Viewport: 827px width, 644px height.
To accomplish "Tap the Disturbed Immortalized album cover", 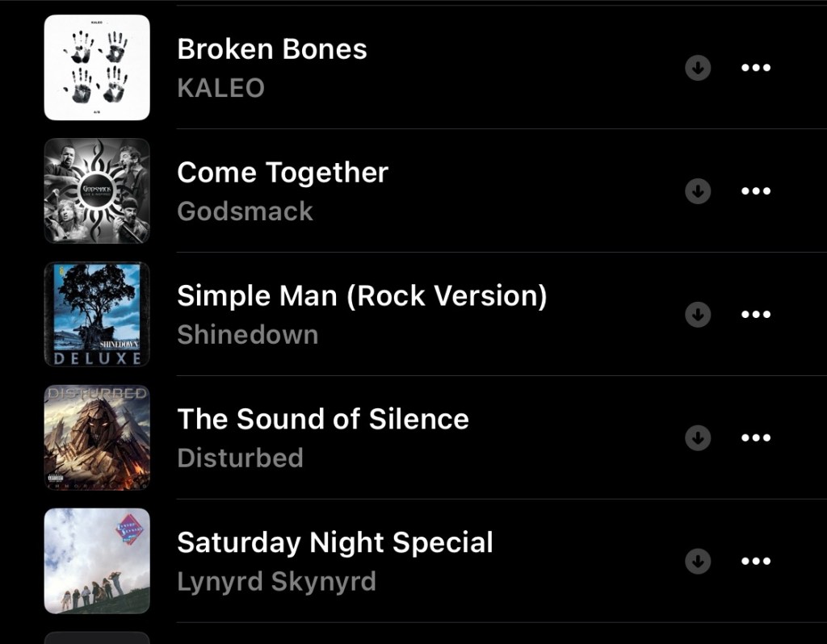I will point(97,438).
